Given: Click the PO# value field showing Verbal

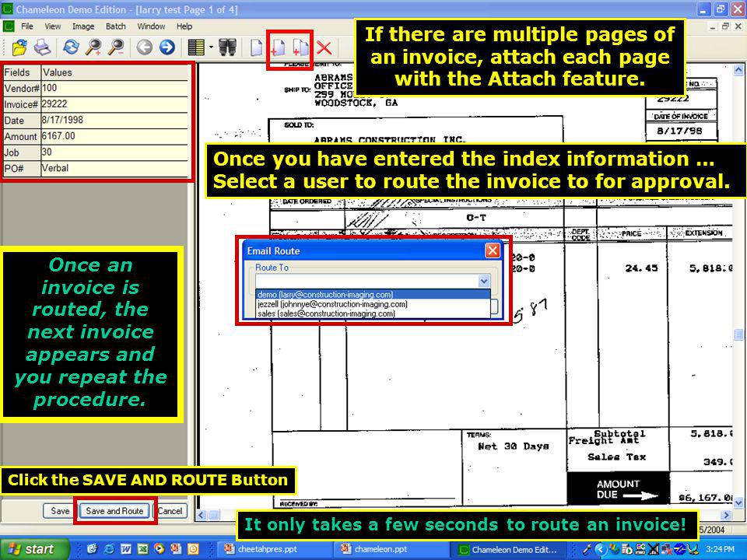Looking at the screenshot, I should pyautogui.click(x=114, y=169).
